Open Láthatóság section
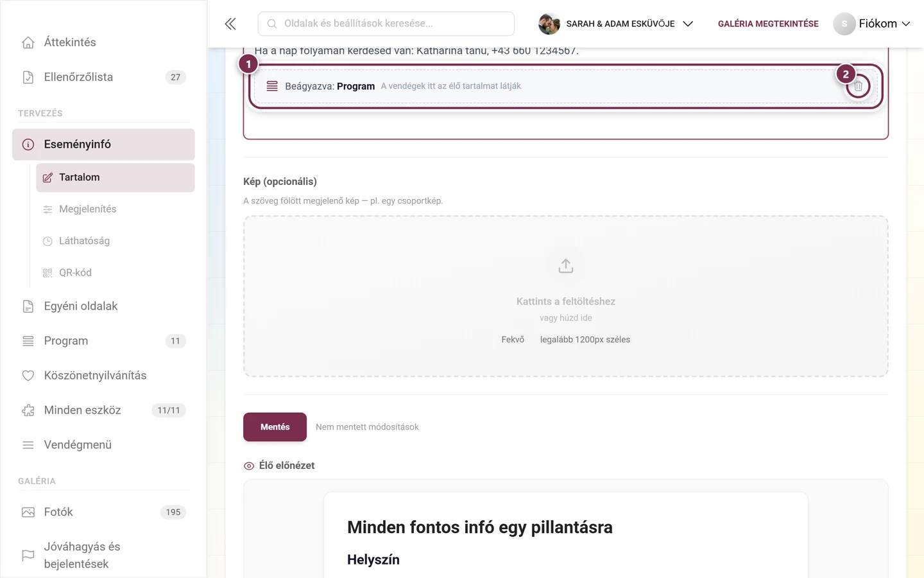 [x=116, y=241]
